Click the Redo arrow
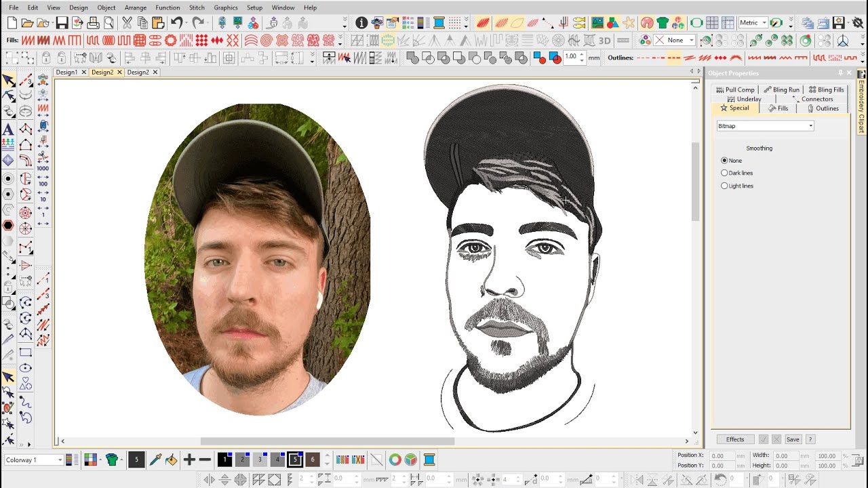The height and width of the screenshot is (488, 868). tap(198, 23)
